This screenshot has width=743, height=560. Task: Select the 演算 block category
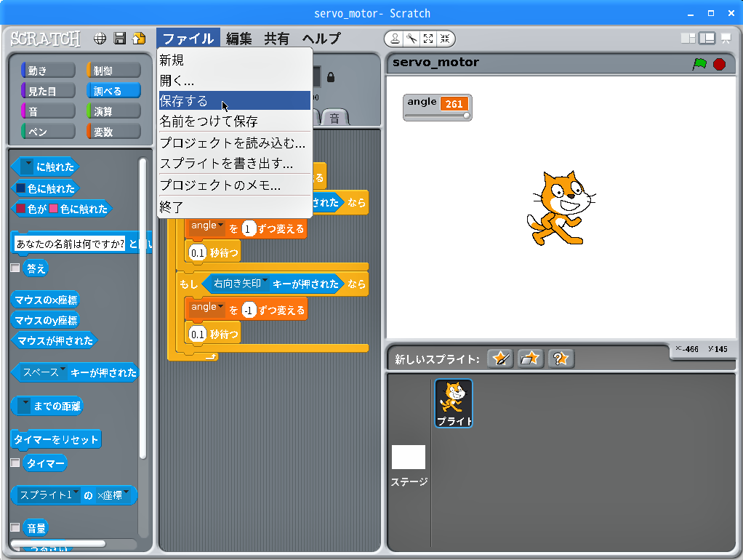click(113, 111)
